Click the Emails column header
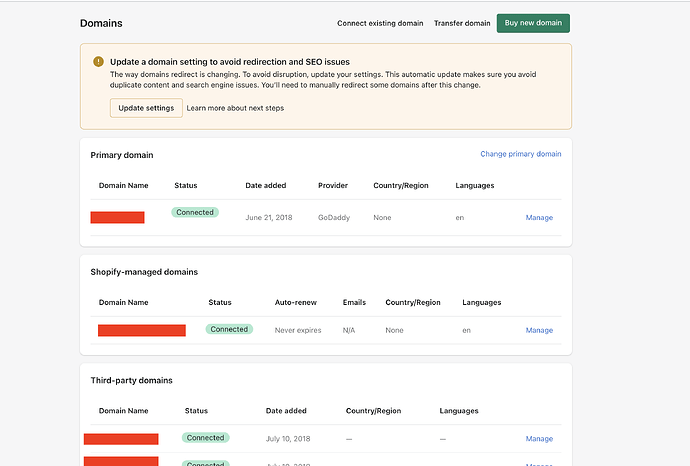 pyautogui.click(x=354, y=302)
